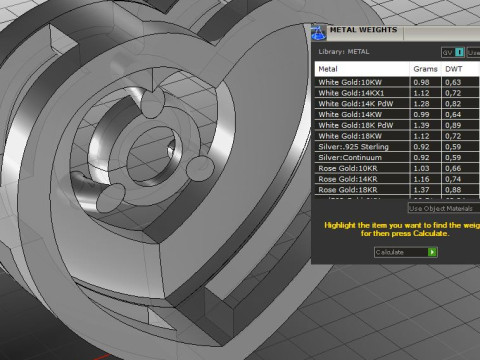Click the Metal Weights scale icon
480x360 pixels.
318,33
